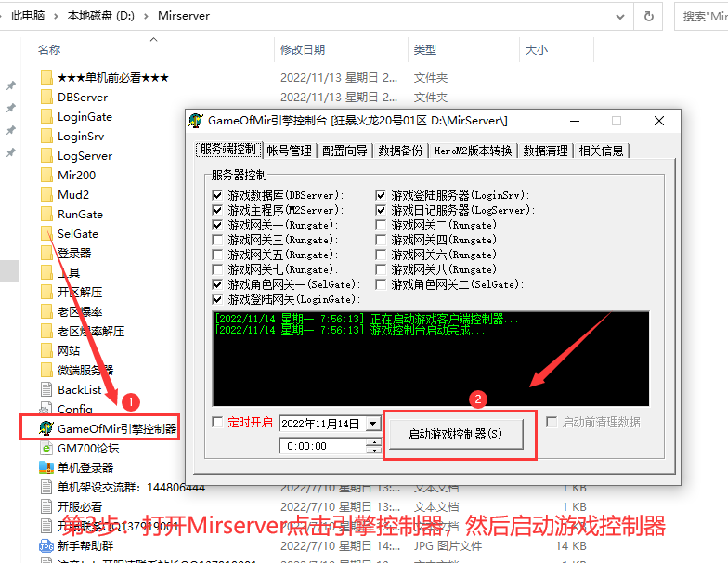The width and height of the screenshot is (728, 563).
Task: Switch to the 数据备份 tab
Action: coord(400,151)
